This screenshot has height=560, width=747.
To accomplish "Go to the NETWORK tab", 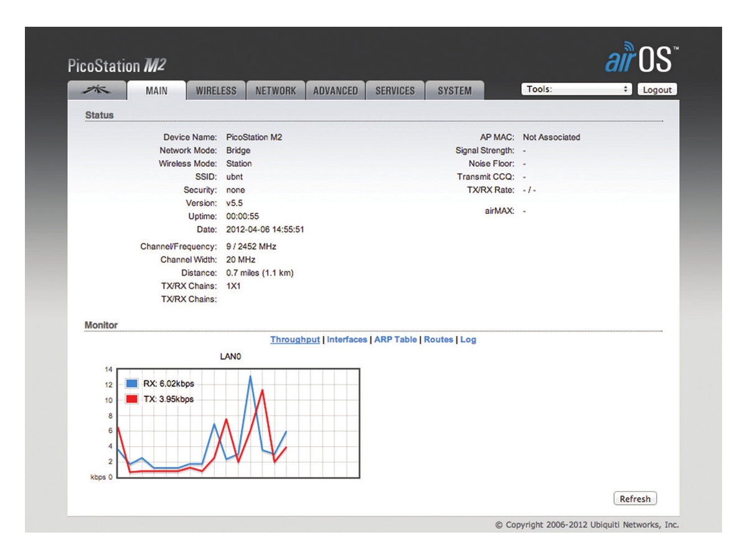I will pyautogui.click(x=276, y=90).
